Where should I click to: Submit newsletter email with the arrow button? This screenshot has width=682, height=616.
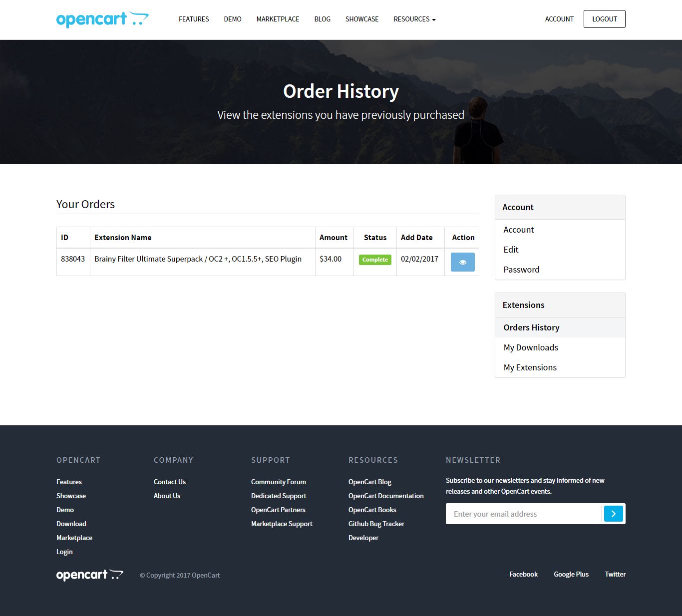point(614,514)
